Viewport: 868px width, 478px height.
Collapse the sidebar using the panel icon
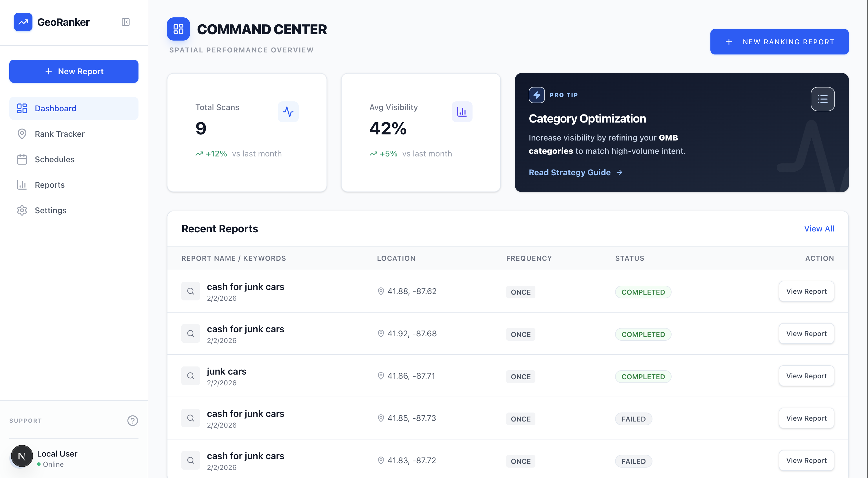point(125,22)
